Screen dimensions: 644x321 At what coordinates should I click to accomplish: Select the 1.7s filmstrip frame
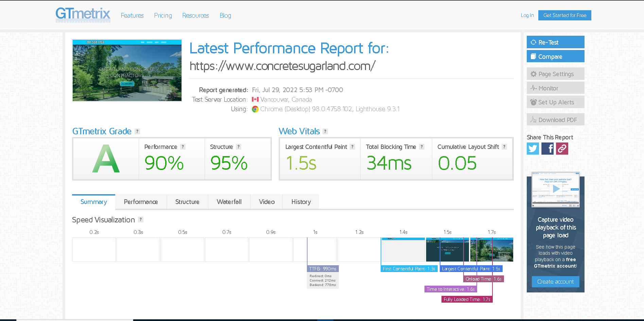click(x=492, y=250)
